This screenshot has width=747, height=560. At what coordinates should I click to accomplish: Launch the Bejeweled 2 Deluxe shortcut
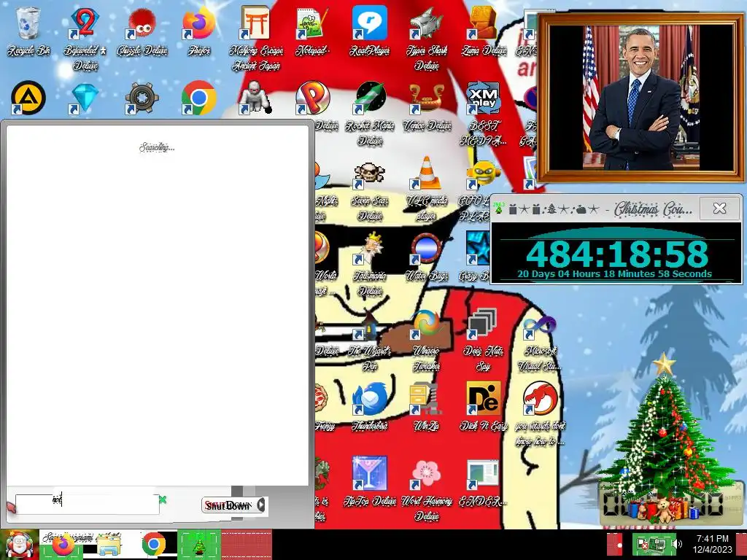pos(85,37)
